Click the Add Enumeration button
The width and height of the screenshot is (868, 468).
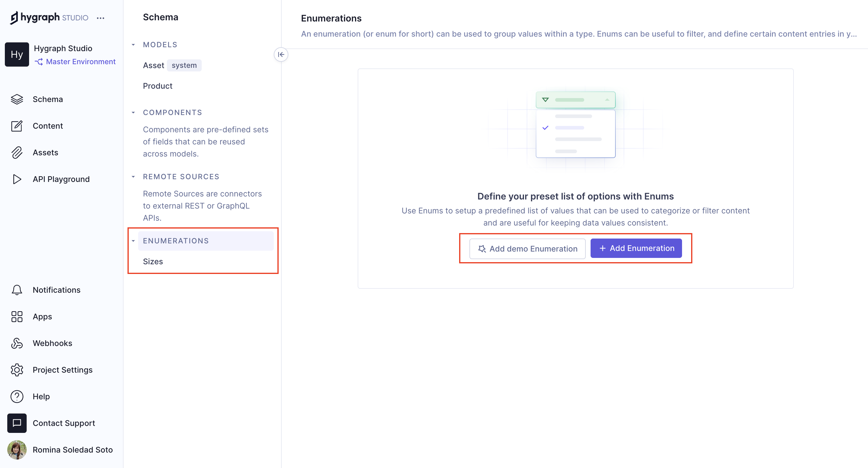(x=636, y=249)
